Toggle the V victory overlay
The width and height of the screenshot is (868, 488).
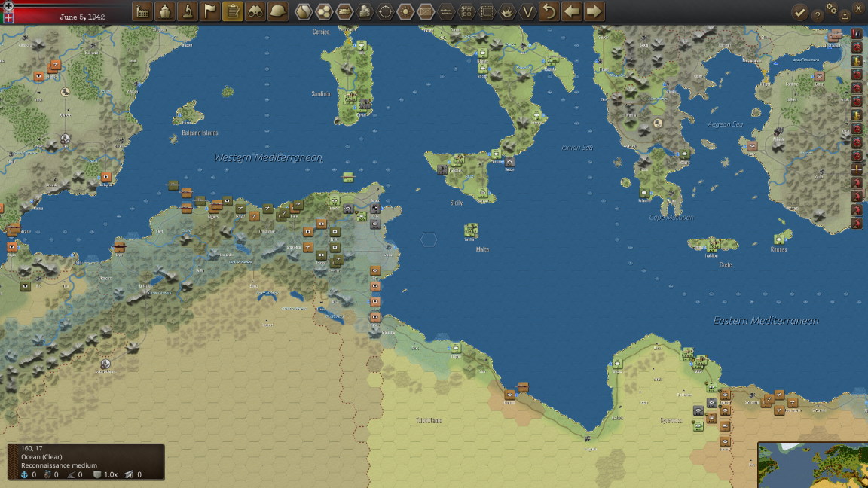[x=527, y=11]
